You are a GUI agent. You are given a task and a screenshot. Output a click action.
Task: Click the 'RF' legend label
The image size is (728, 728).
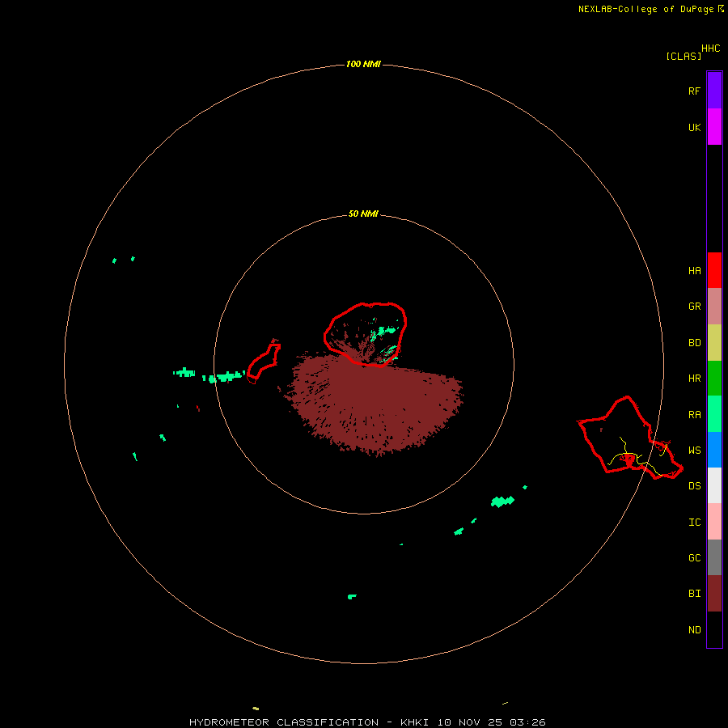pos(694,91)
